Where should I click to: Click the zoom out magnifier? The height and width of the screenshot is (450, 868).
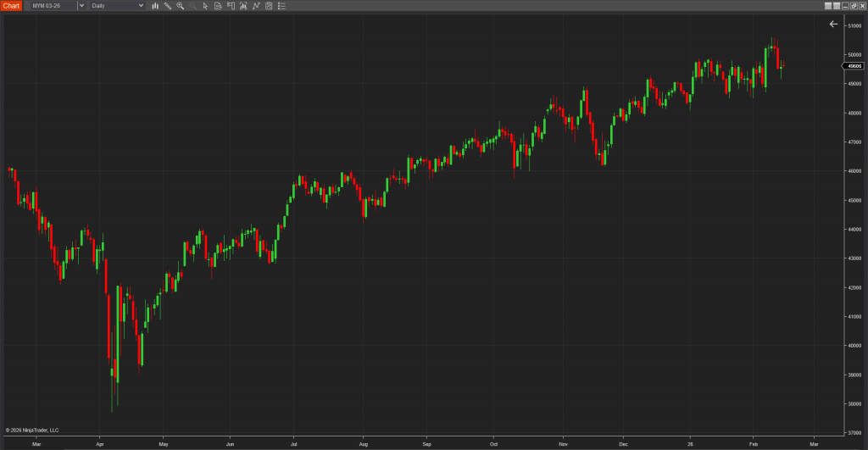click(192, 6)
